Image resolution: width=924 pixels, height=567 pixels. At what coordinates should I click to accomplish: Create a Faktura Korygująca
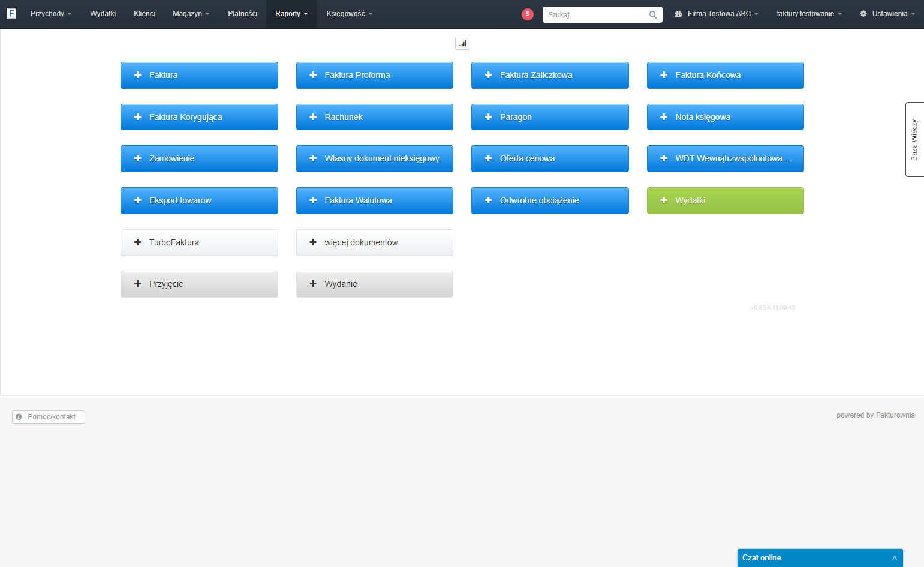199,117
